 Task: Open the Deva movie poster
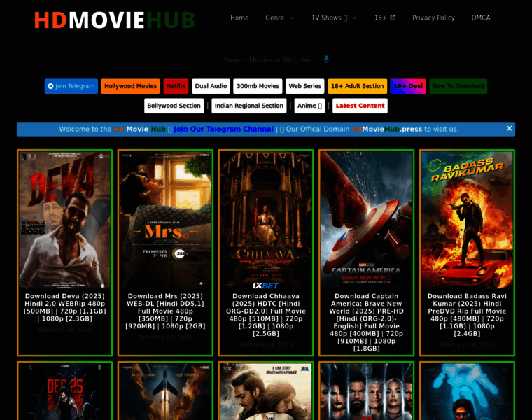point(65,220)
